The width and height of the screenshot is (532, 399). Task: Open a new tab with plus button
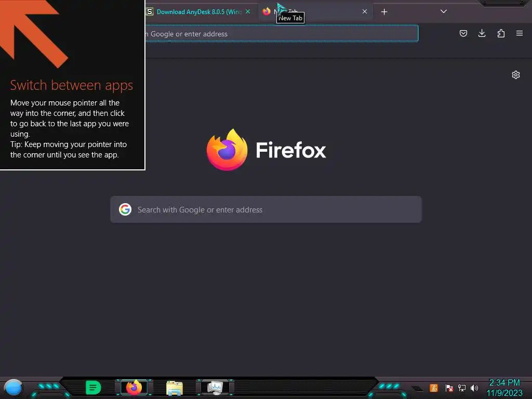[x=384, y=12]
